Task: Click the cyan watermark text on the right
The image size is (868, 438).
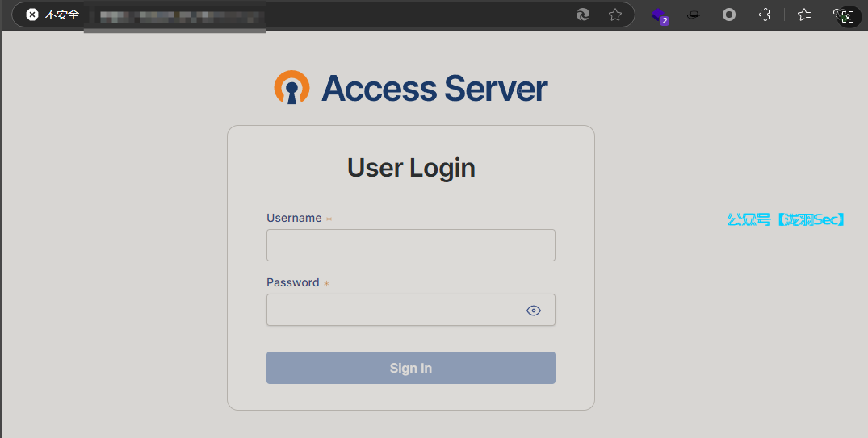Action: [x=786, y=219]
